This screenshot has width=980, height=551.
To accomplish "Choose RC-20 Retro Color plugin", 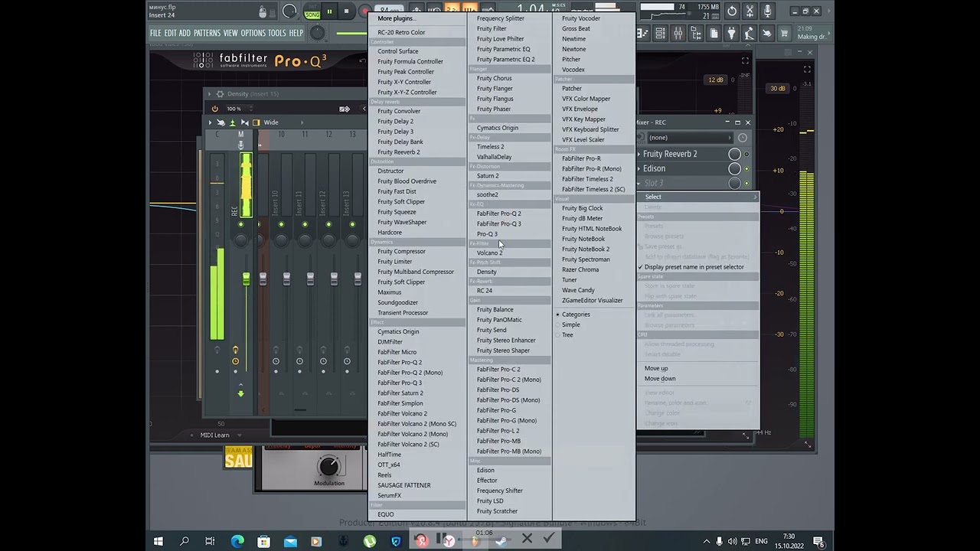I will click(401, 32).
